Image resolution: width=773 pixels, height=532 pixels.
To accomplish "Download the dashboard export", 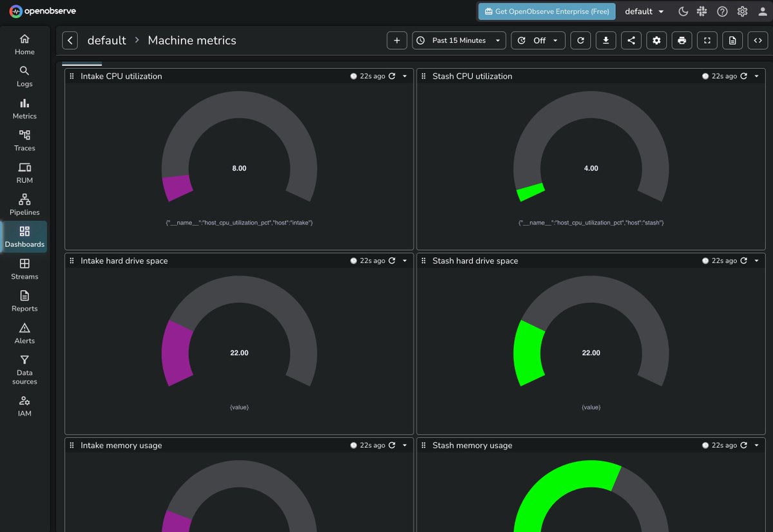I will click(x=606, y=41).
